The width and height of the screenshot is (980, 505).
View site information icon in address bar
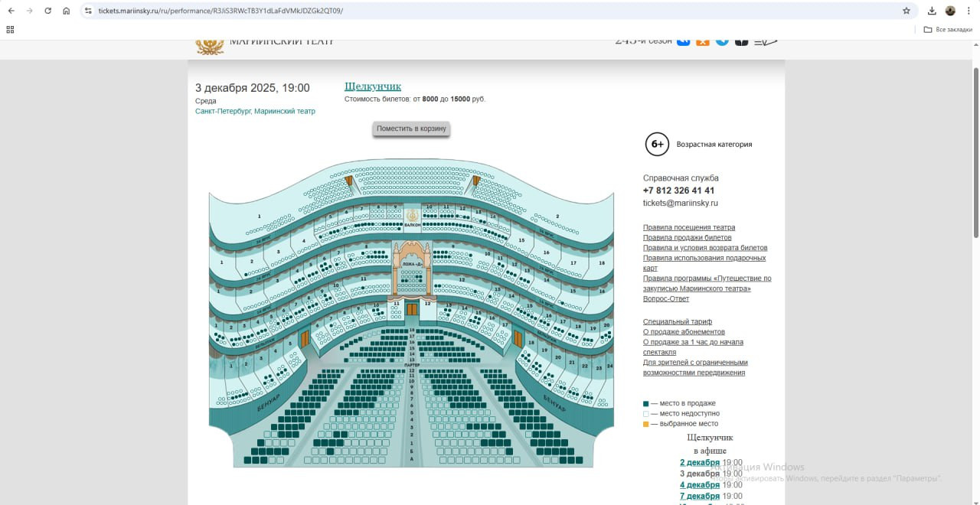tap(88, 11)
